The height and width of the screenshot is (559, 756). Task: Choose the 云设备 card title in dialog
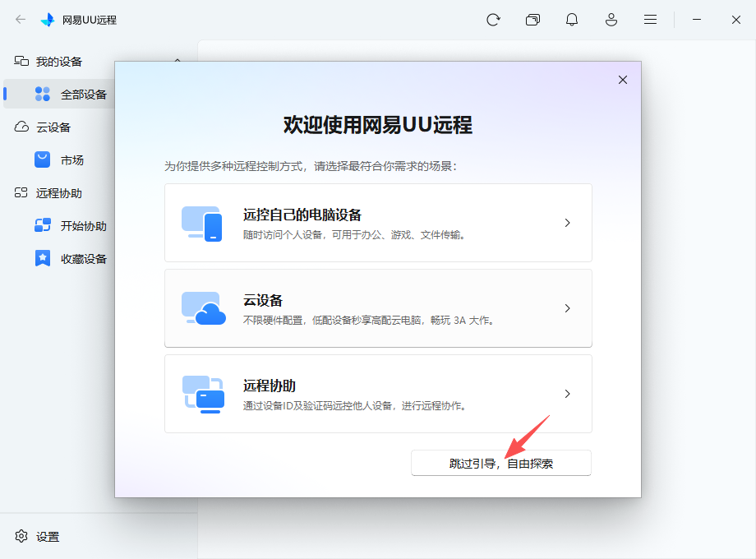263,301
